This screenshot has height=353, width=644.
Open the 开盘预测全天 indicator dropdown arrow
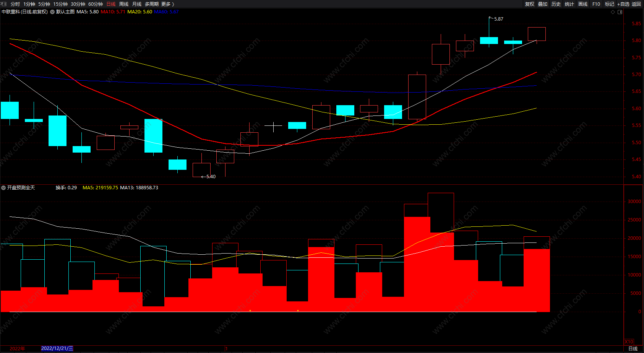click(x=3, y=188)
